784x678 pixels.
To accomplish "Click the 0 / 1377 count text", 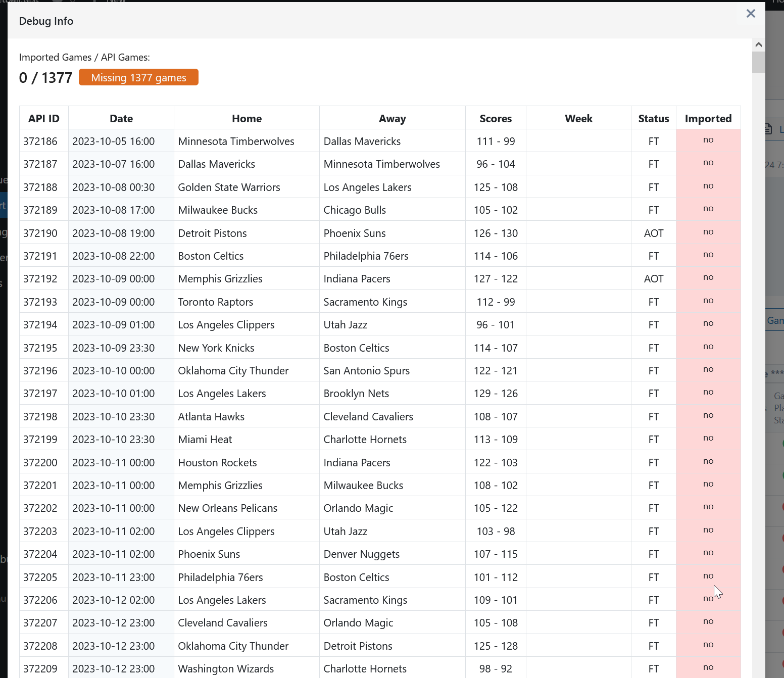I will [x=46, y=78].
